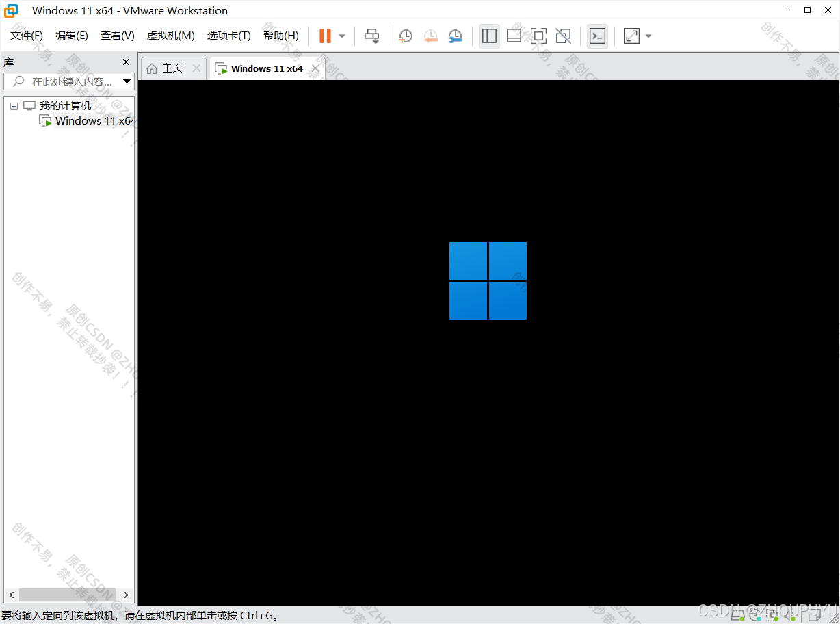Click the stretch guest display icon

pyautogui.click(x=631, y=36)
